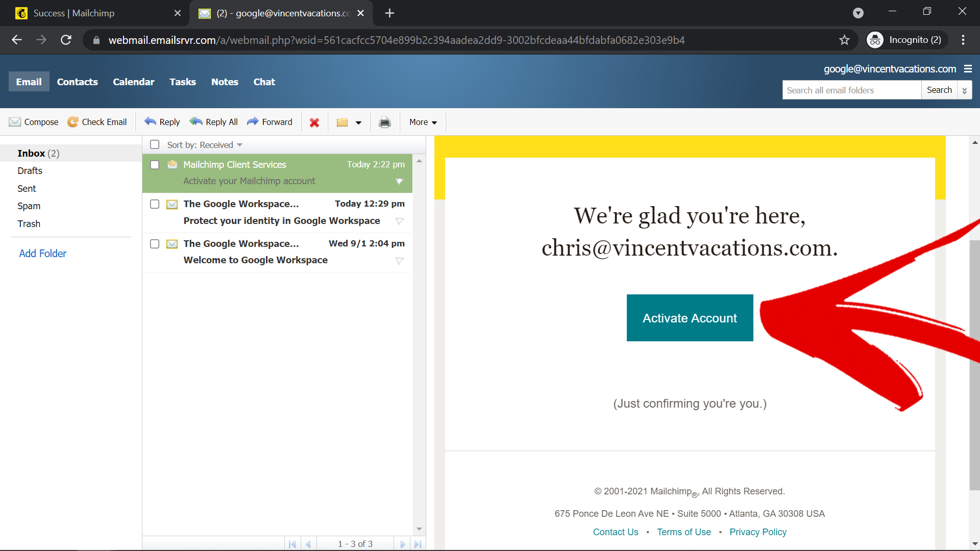980x551 pixels.
Task: Reload the page in browser
Action: pos(66,40)
